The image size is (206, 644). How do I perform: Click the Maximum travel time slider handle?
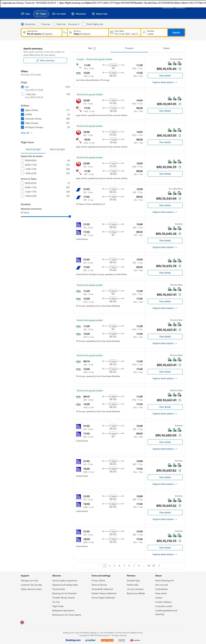click(x=70, y=216)
